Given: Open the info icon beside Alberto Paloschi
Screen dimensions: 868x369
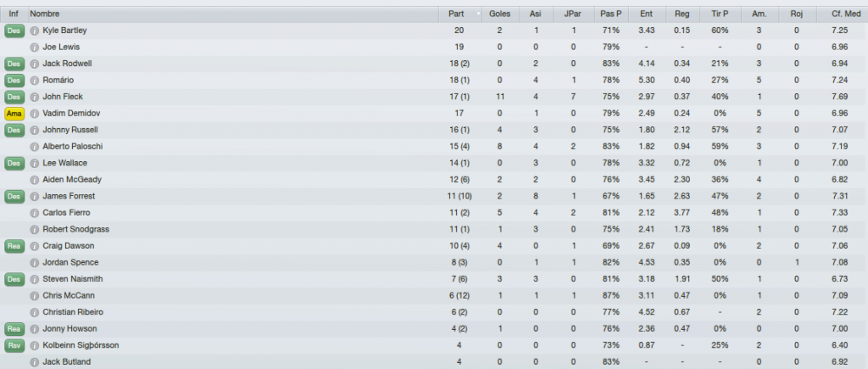Looking at the screenshot, I should tap(34, 148).
